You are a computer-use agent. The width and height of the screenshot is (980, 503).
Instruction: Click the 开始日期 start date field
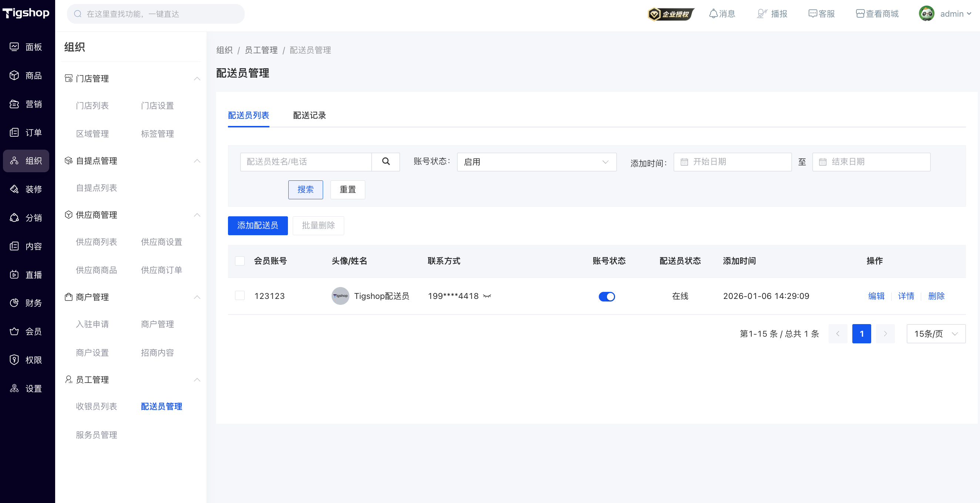pyautogui.click(x=732, y=162)
